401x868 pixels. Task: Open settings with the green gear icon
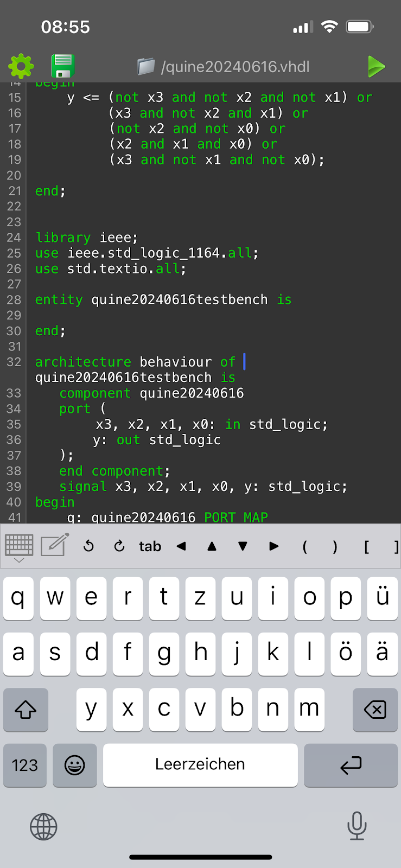tap(21, 67)
